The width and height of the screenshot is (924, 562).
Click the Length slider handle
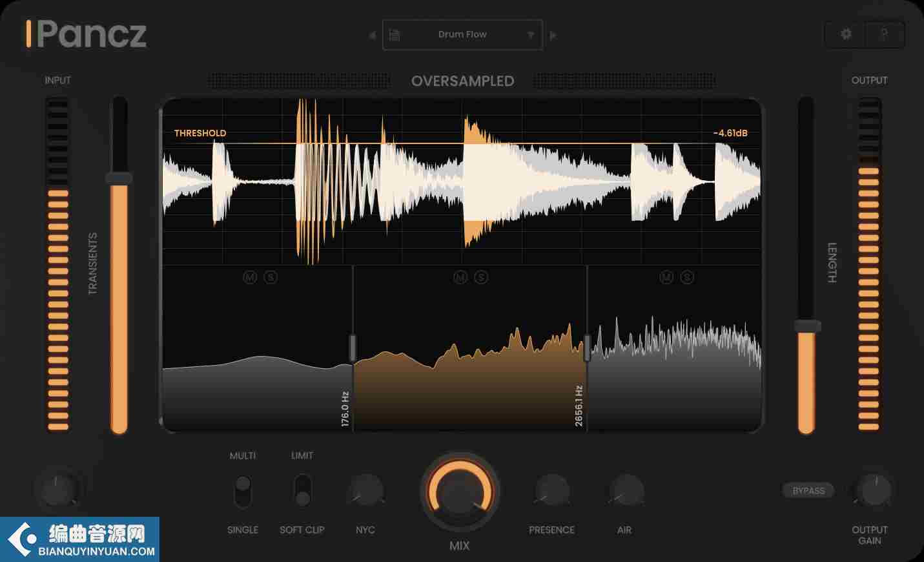pos(807,326)
